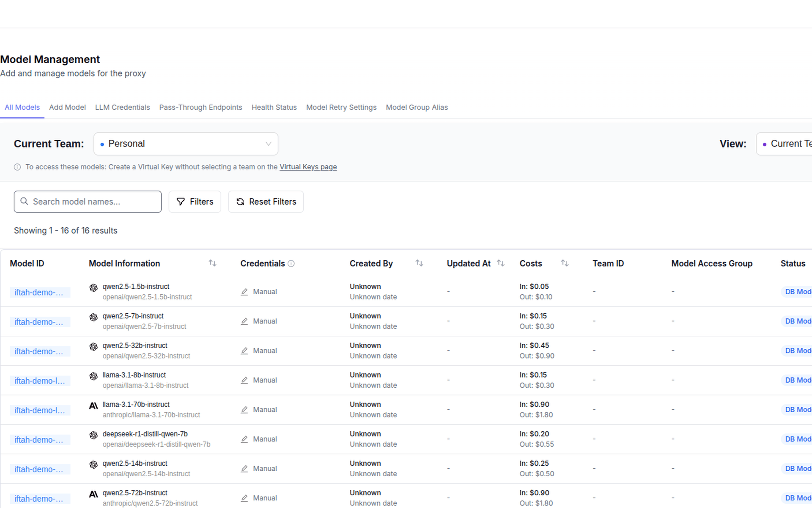Image resolution: width=812 pixels, height=508 pixels.
Task: Open model ID link for llama-3.1-70b-instruct
Action: tap(40, 410)
